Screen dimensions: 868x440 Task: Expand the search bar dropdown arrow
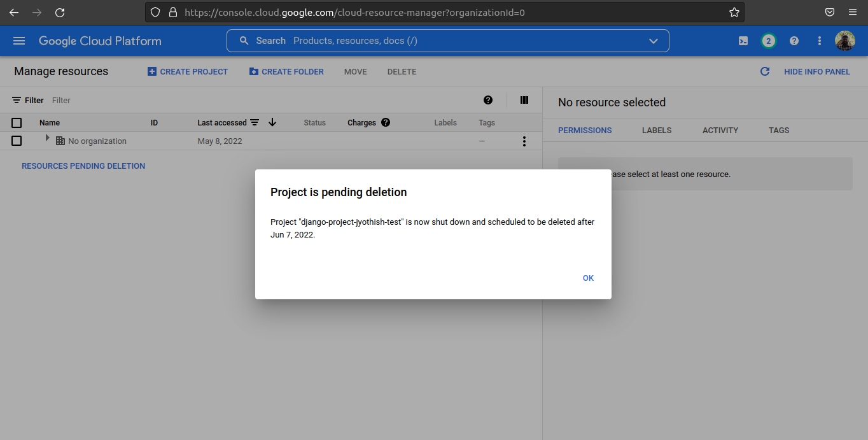click(x=653, y=41)
